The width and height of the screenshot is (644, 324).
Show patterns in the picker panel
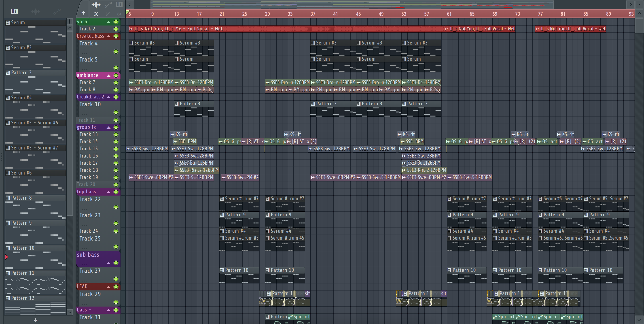(x=14, y=11)
